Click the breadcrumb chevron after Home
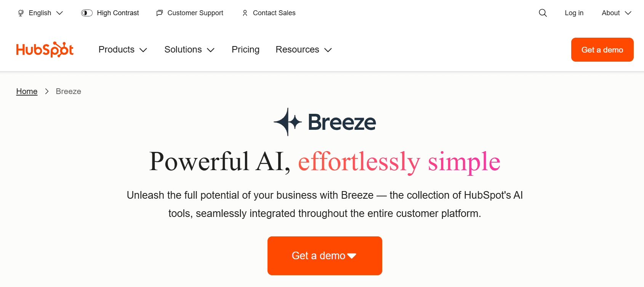The height and width of the screenshot is (287, 644). pyautogui.click(x=46, y=91)
